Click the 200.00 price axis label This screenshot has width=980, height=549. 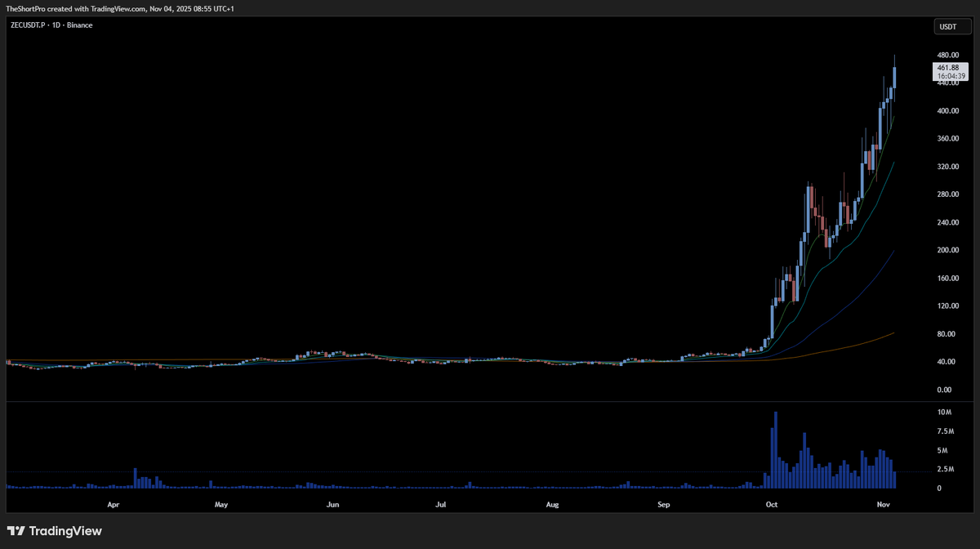pyautogui.click(x=947, y=251)
